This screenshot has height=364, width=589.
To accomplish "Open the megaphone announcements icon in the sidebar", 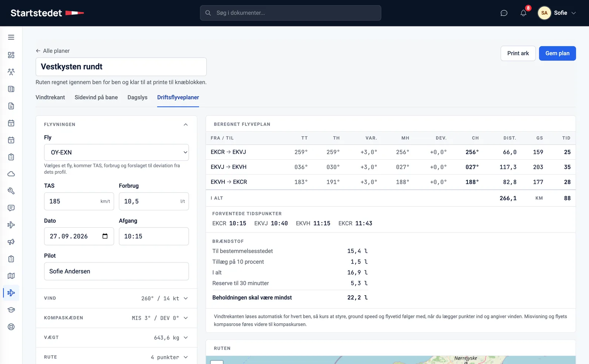I will [x=11, y=242].
